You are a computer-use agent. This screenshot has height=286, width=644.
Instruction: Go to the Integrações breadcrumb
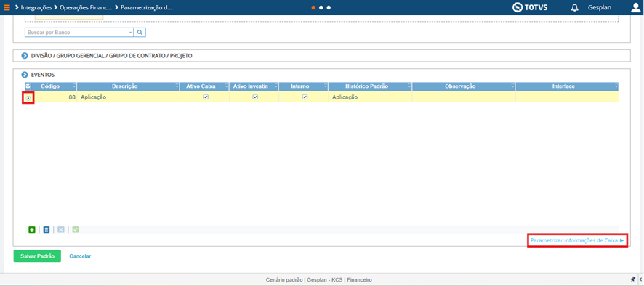pos(36,7)
